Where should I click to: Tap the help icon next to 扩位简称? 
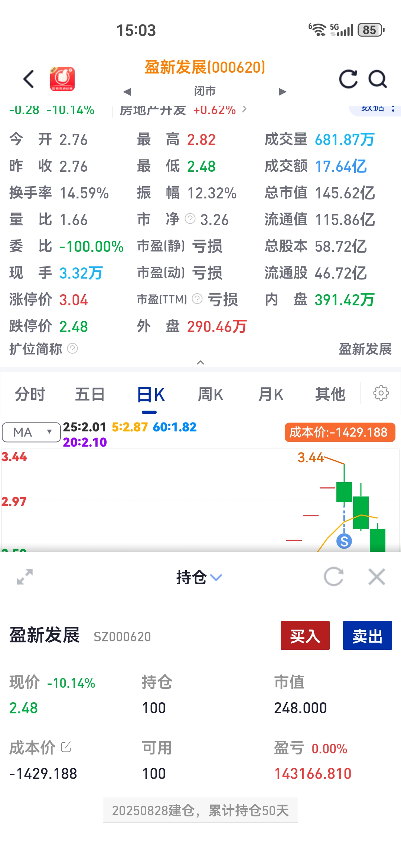click(x=72, y=349)
